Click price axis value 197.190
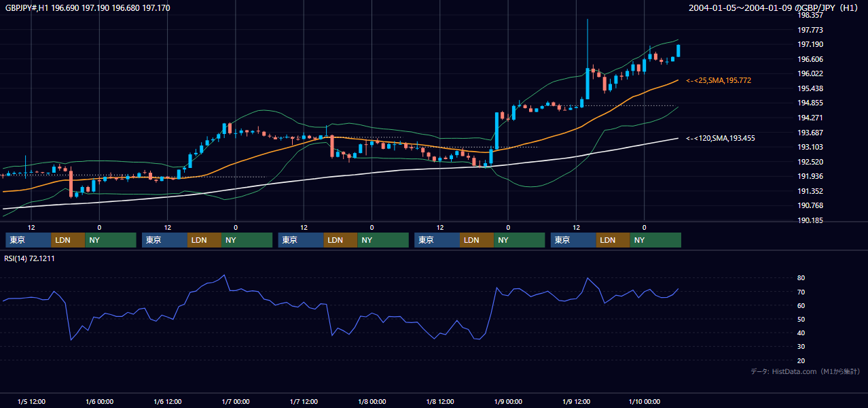 (810, 44)
